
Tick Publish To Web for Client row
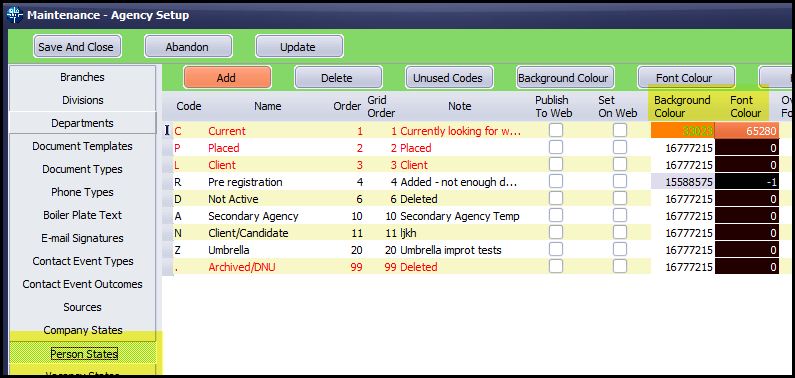(x=556, y=165)
